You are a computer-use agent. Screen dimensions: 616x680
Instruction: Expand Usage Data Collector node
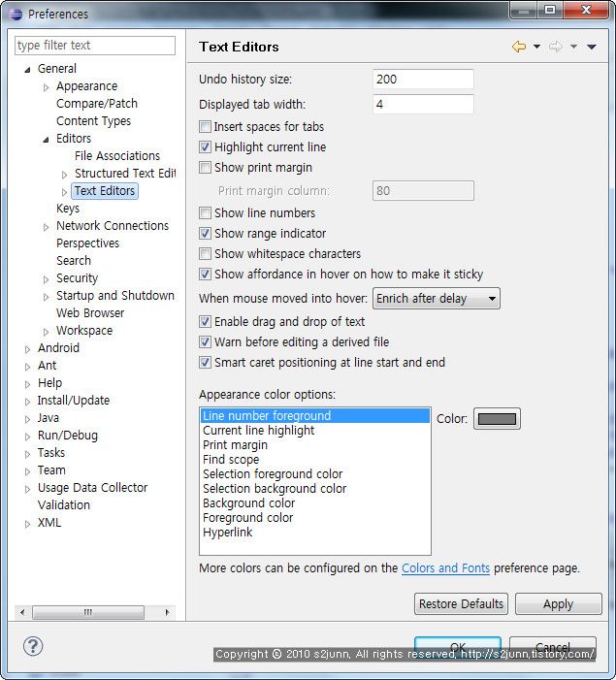27,489
